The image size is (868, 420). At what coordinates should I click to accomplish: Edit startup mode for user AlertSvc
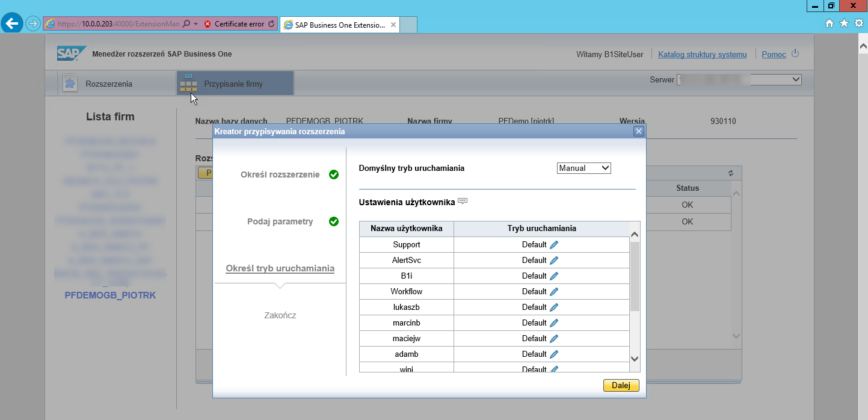(554, 261)
